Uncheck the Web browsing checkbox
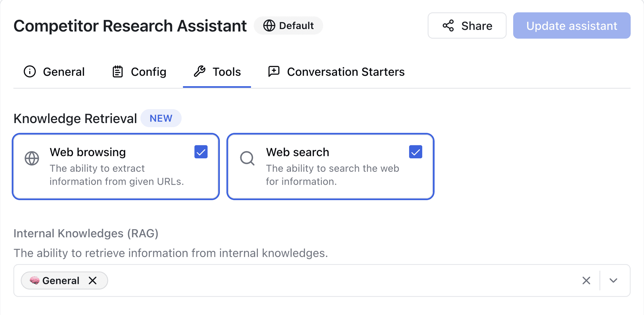644x315 pixels. point(201,152)
